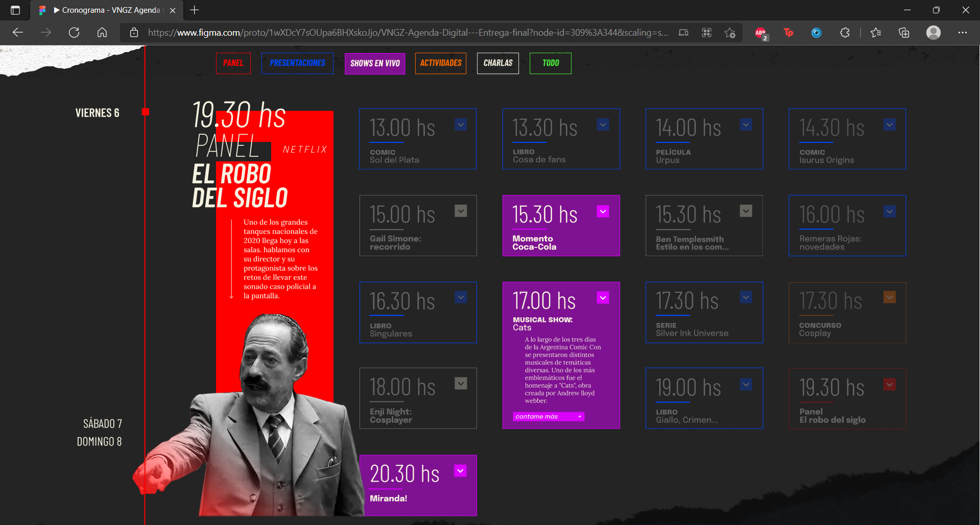Expand the 19.00 hs Giallo, Crimen card
Viewport: 980px width, 525px height.
click(746, 384)
